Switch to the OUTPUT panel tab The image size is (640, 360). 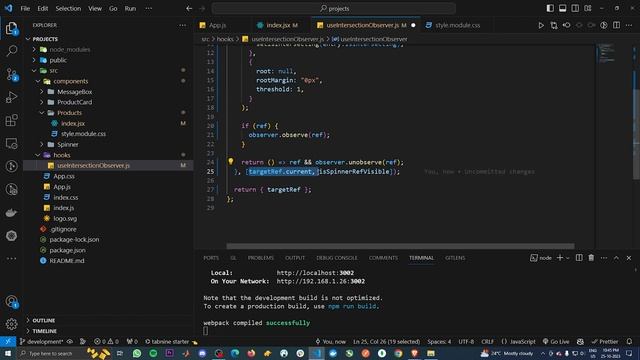(x=295, y=258)
